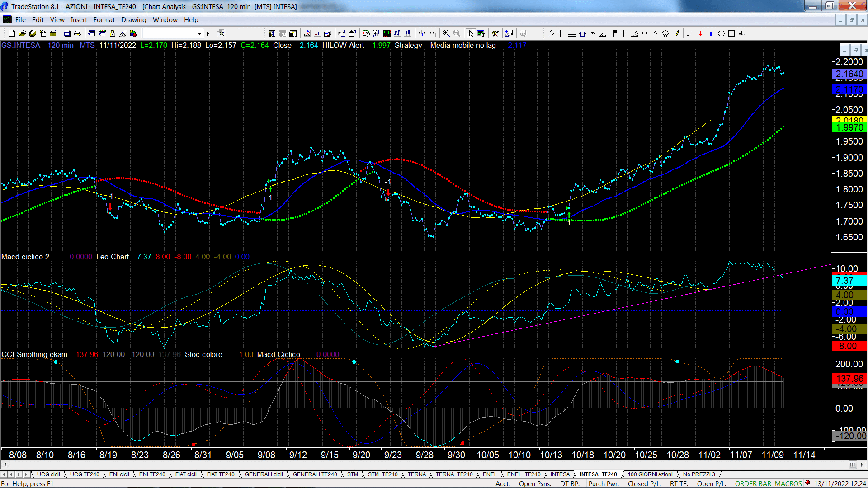
Task: Click the ORDER BAR status button
Action: click(x=753, y=483)
